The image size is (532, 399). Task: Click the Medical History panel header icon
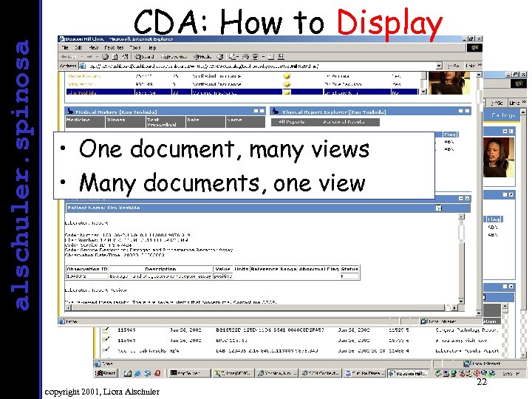pos(70,112)
